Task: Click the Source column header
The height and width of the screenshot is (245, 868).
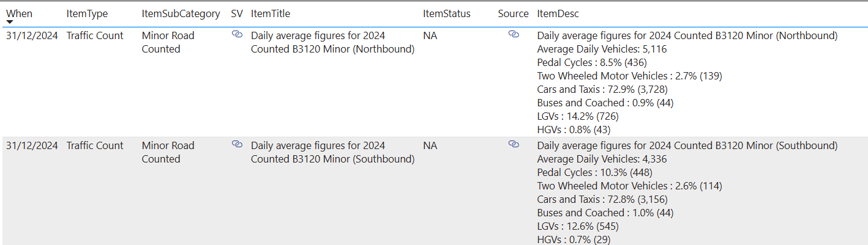Action: click(513, 13)
